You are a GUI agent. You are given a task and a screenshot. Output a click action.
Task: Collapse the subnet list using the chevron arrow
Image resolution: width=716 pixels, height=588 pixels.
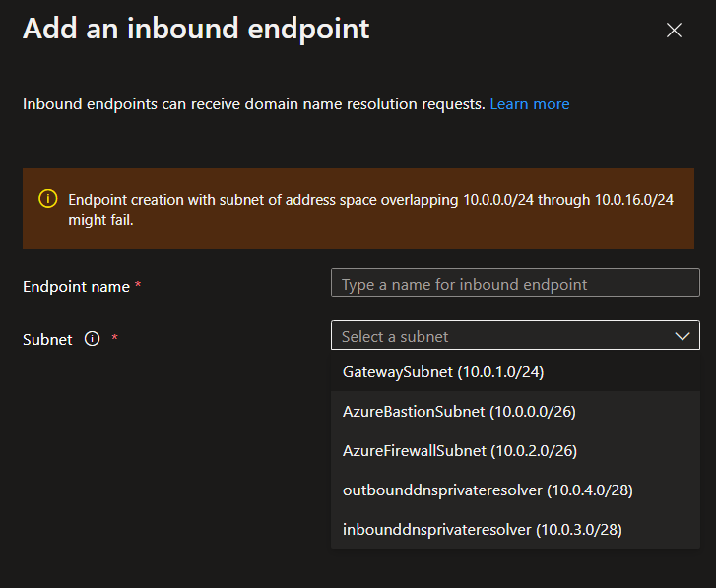click(683, 336)
